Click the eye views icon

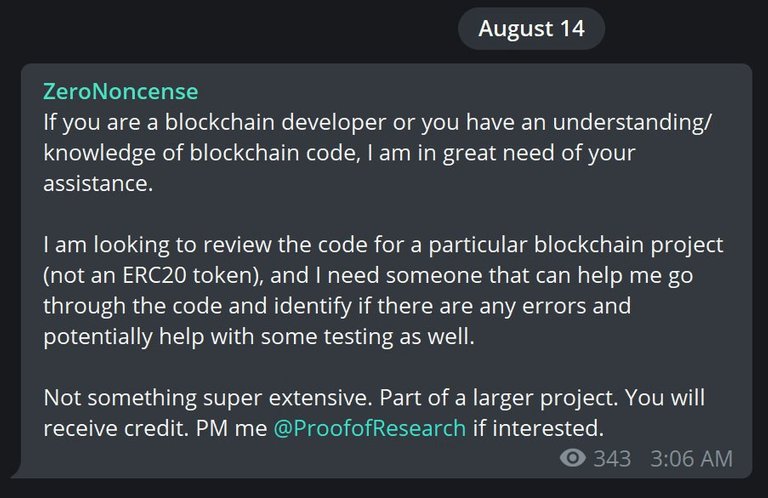573,458
